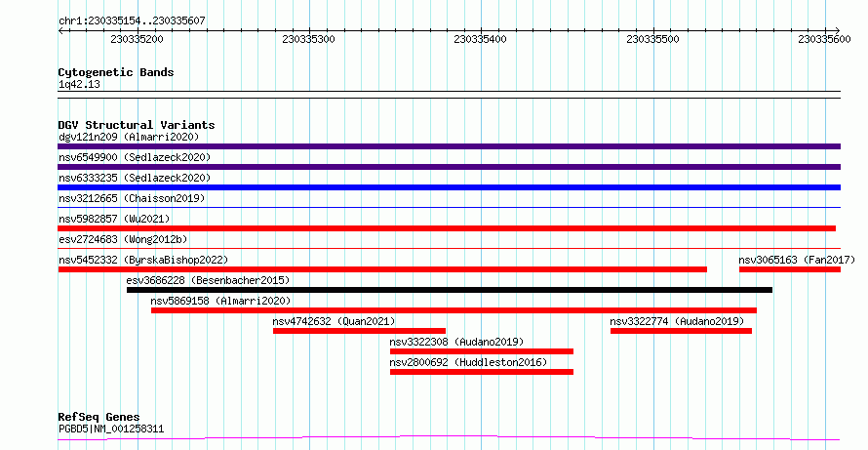Viewport: 868px width, 450px height.
Task: Open the nsv2800692 (Huddleston2016) variant bar
Action: pyautogui.click(x=482, y=372)
